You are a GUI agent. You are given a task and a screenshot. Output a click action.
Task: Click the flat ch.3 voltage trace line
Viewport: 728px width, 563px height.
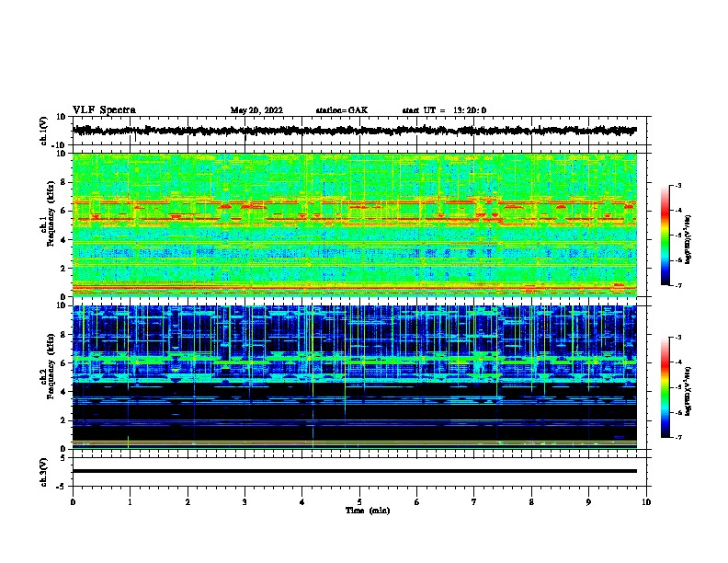tap(355, 471)
